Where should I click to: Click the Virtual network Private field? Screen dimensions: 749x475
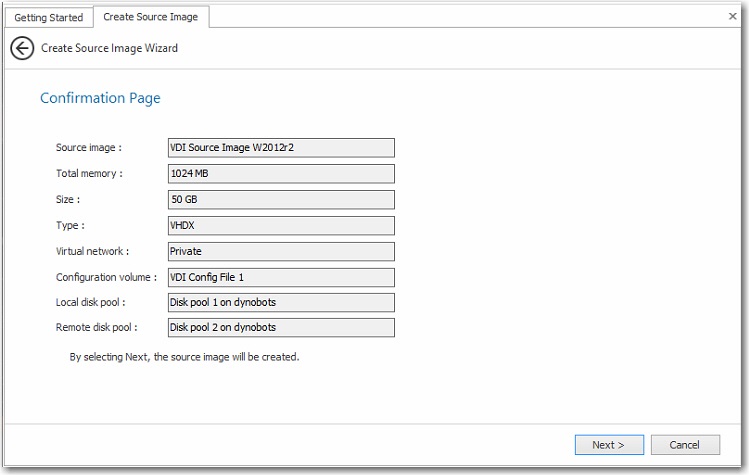(x=280, y=251)
